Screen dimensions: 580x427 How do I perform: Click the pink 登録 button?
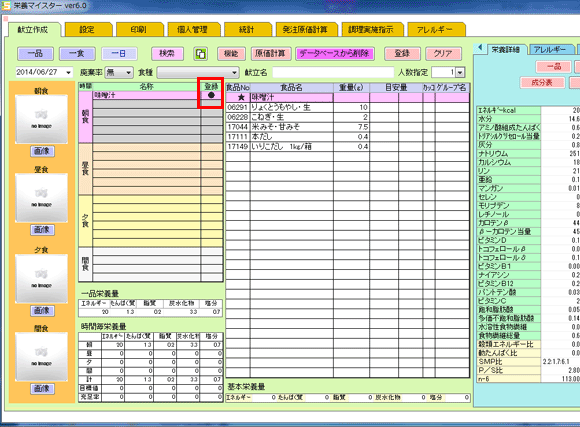(x=402, y=54)
